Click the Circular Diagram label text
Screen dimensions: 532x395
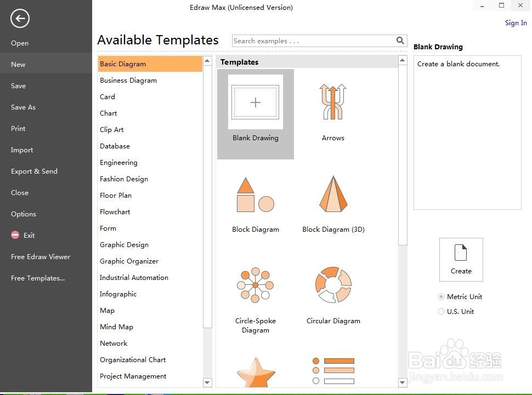(x=333, y=320)
